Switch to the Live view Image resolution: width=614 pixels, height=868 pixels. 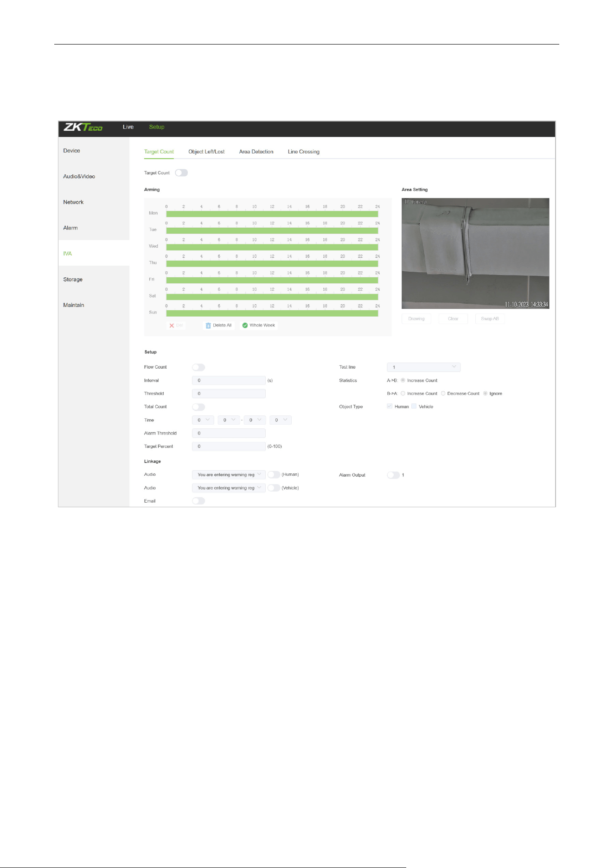pyautogui.click(x=128, y=127)
